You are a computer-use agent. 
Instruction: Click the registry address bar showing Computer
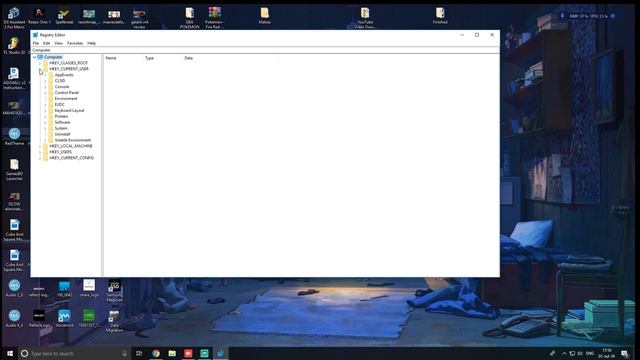point(265,50)
